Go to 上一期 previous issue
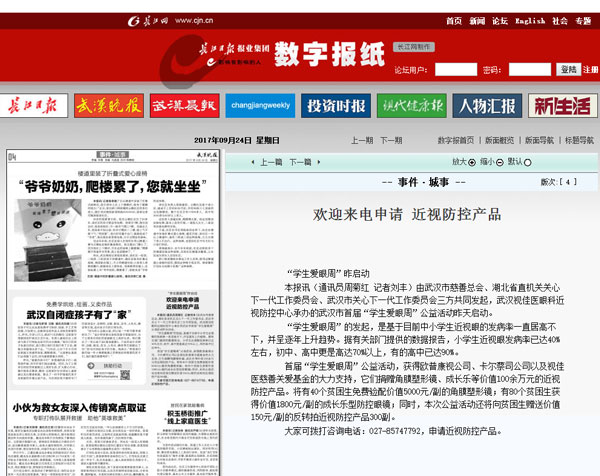This screenshot has width=600, height=476. click(x=362, y=140)
